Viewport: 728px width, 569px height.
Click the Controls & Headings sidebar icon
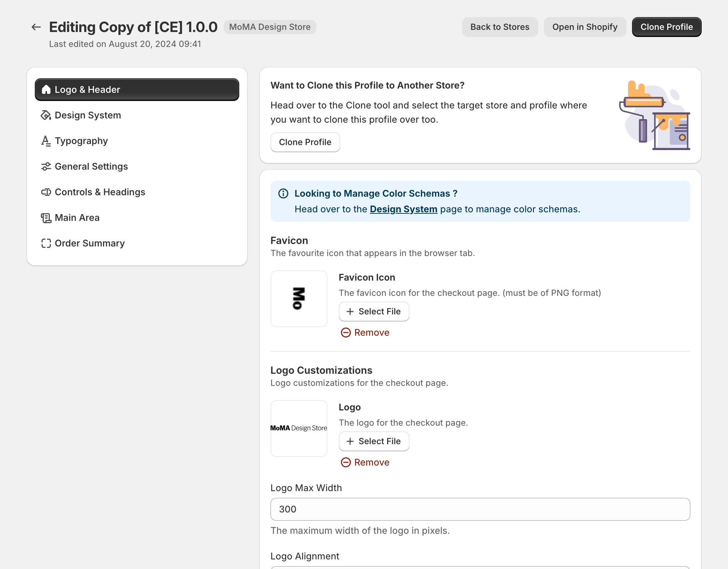pyautogui.click(x=46, y=192)
